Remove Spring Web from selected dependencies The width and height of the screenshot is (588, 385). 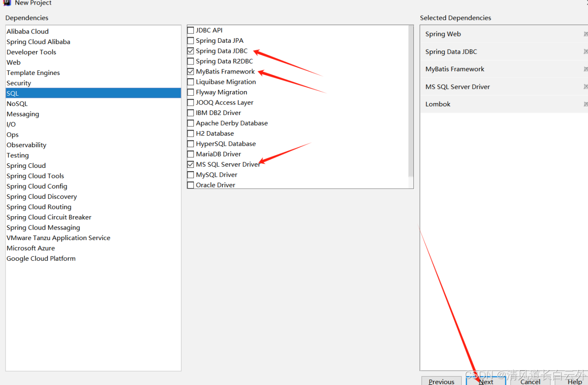click(586, 34)
